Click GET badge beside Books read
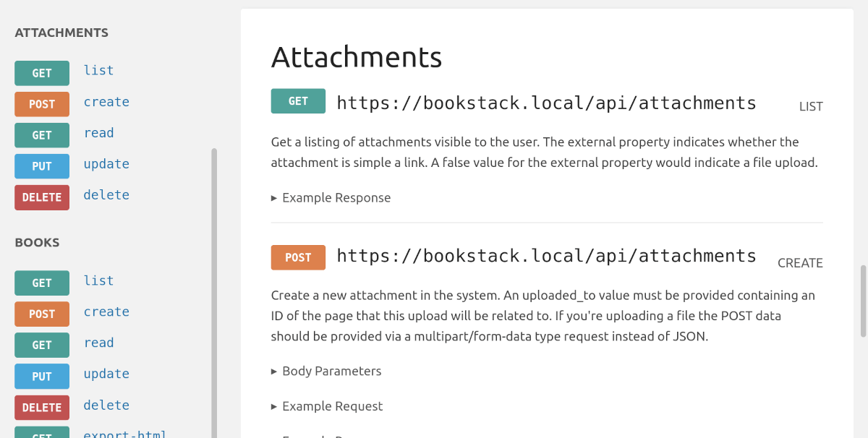 (x=42, y=345)
